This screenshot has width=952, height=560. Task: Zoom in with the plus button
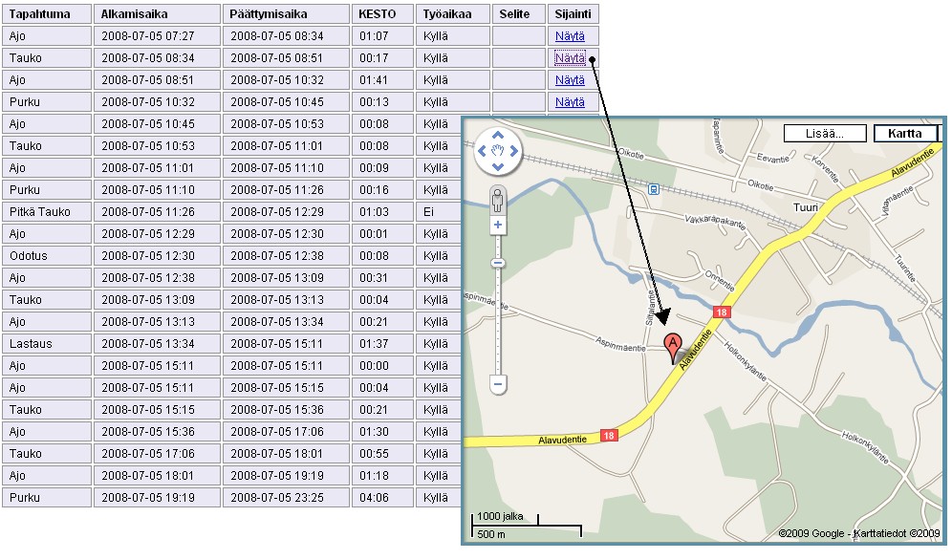coord(498,226)
